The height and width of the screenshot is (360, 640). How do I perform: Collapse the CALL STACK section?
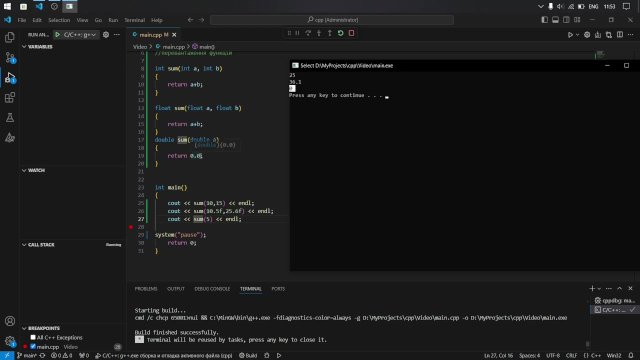click(38, 244)
